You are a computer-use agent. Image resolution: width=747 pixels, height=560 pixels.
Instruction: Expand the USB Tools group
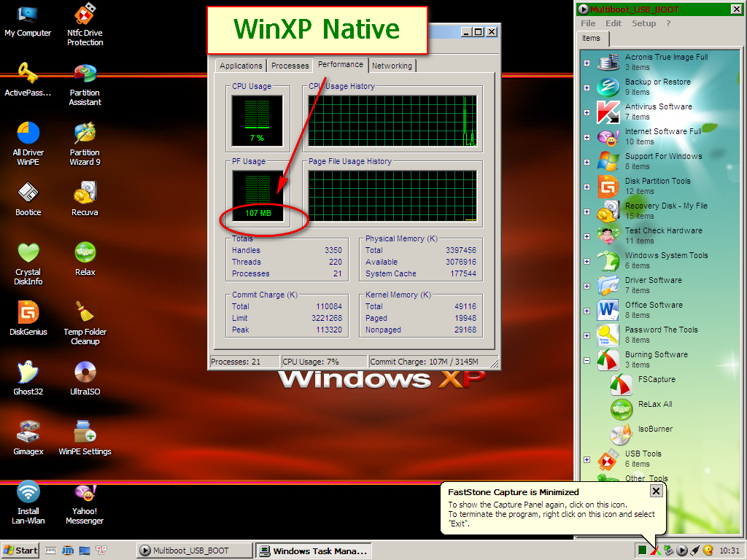coord(587,459)
